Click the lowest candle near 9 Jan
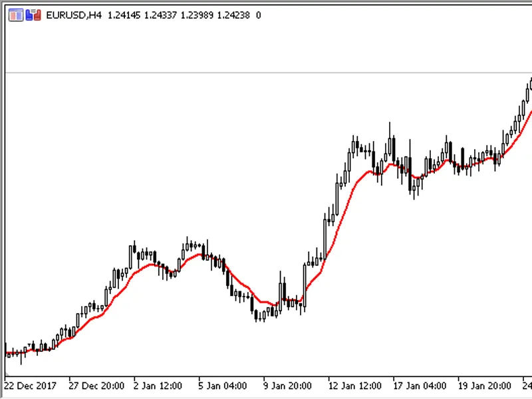 (256, 315)
